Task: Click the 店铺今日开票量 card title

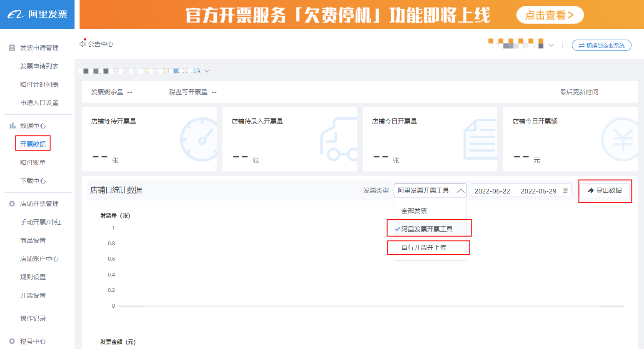Action: click(x=394, y=121)
